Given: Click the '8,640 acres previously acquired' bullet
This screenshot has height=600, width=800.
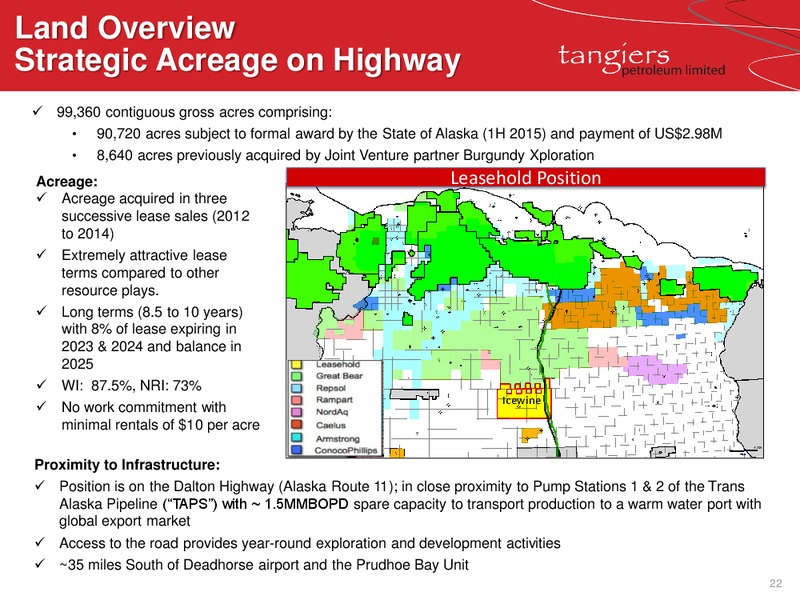Looking at the screenshot, I should coord(345,155).
